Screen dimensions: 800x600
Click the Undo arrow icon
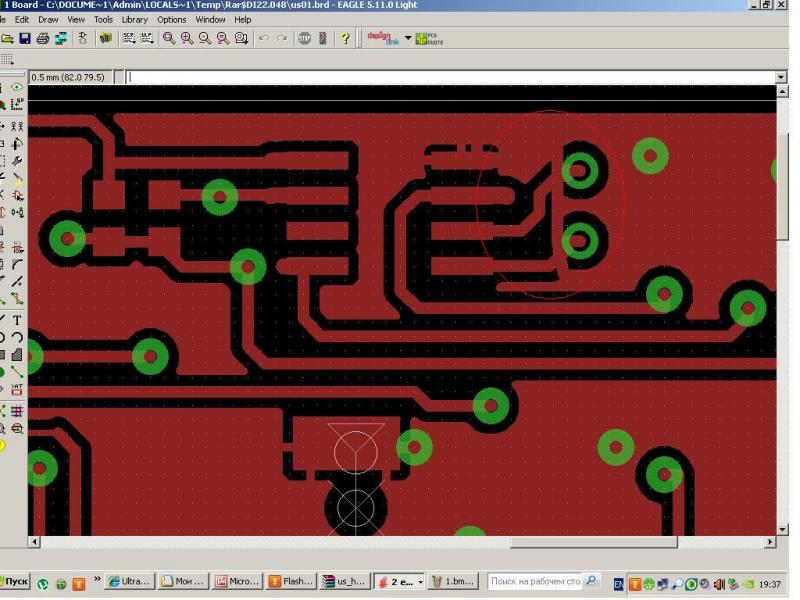(x=263, y=38)
